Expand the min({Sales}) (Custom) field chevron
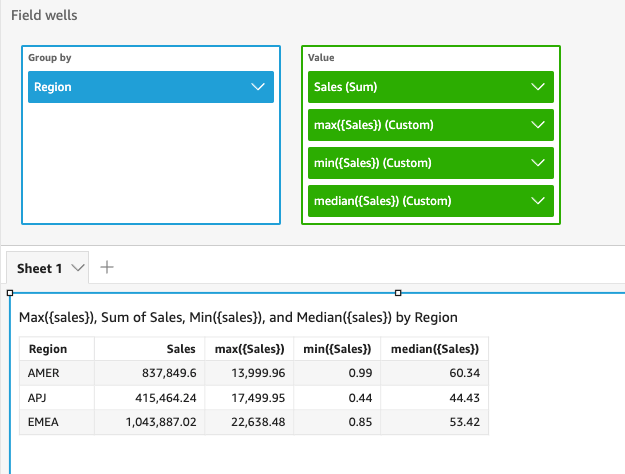The image size is (625, 474). [538, 163]
